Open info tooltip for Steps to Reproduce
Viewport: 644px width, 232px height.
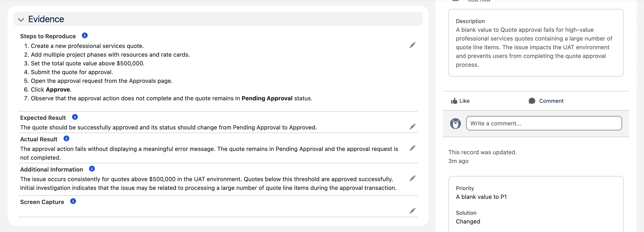[x=85, y=36]
